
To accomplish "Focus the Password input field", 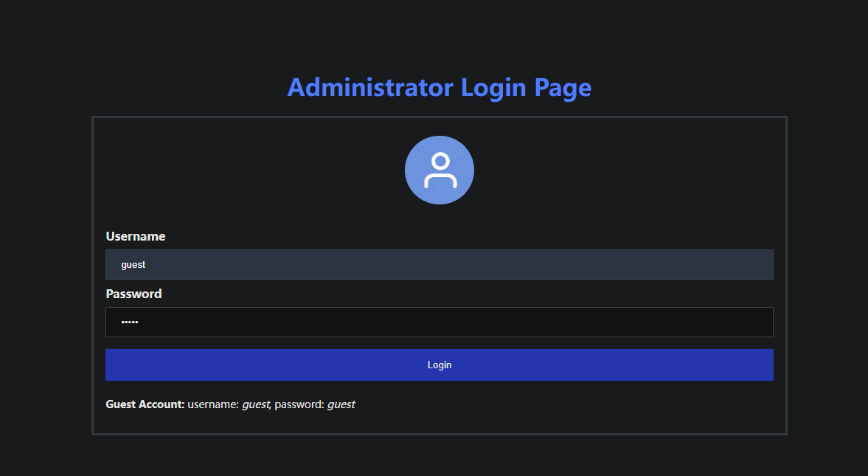I will [x=439, y=322].
